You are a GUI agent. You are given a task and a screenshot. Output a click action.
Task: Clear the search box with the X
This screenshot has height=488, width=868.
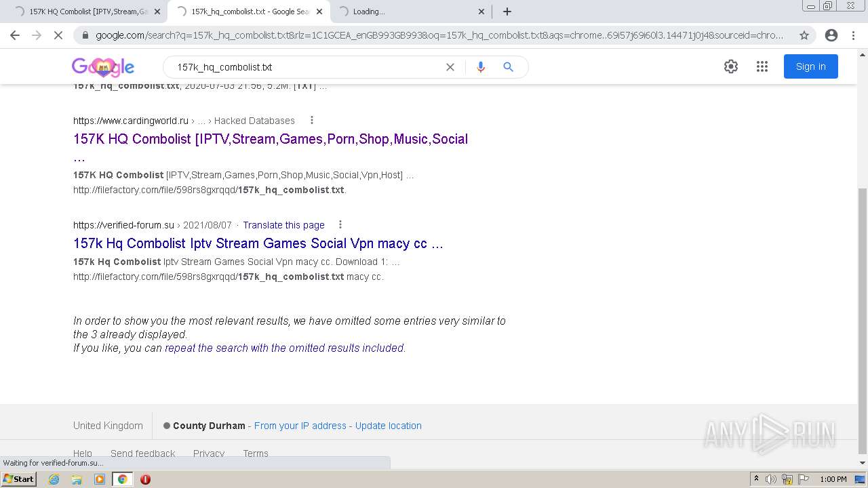tap(450, 67)
